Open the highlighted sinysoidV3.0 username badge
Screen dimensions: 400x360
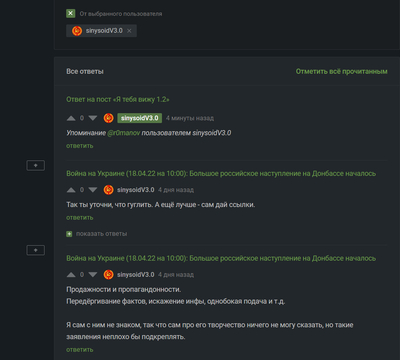tap(140, 118)
